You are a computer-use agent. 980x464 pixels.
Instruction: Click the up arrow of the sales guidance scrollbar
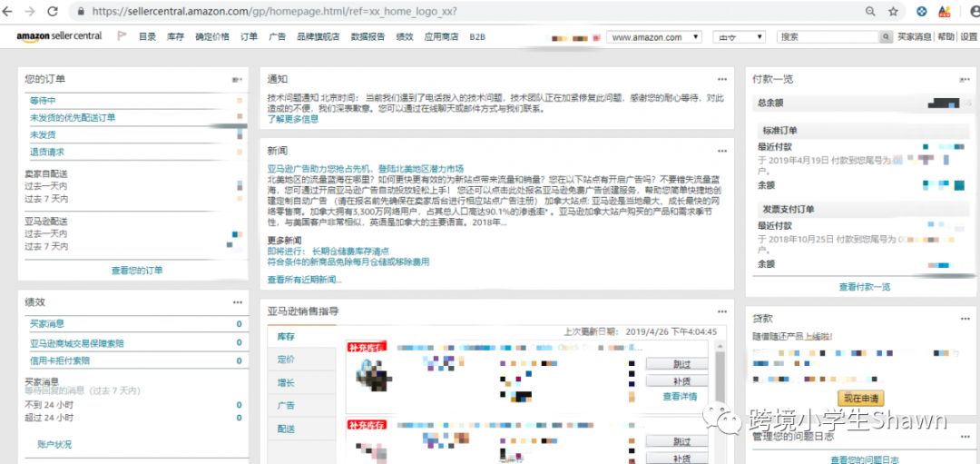click(720, 345)
